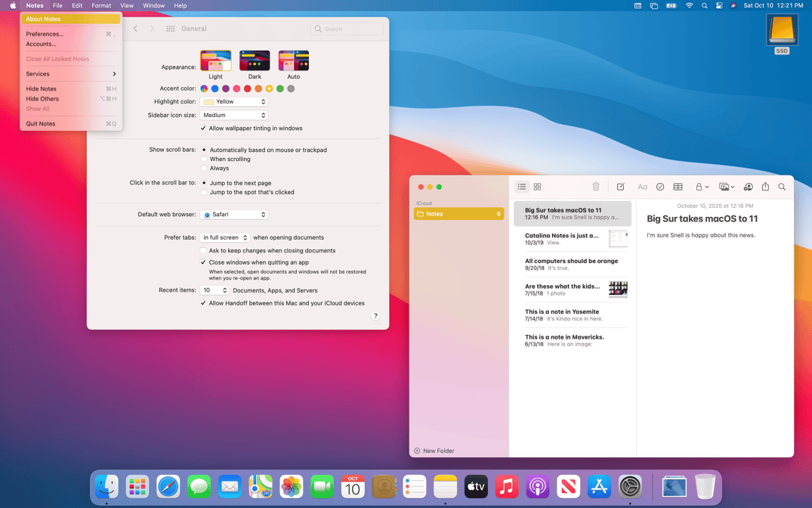Open Messages from the Dock
812x508 pixels.
click(x=199, y=487)
